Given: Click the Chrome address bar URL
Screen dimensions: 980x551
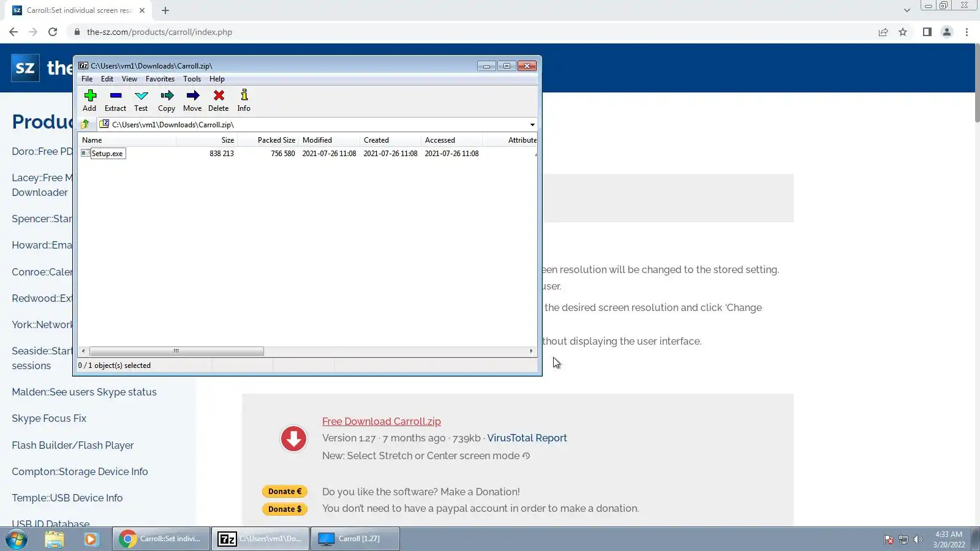Looking at the screenshot, I should 159,32.
